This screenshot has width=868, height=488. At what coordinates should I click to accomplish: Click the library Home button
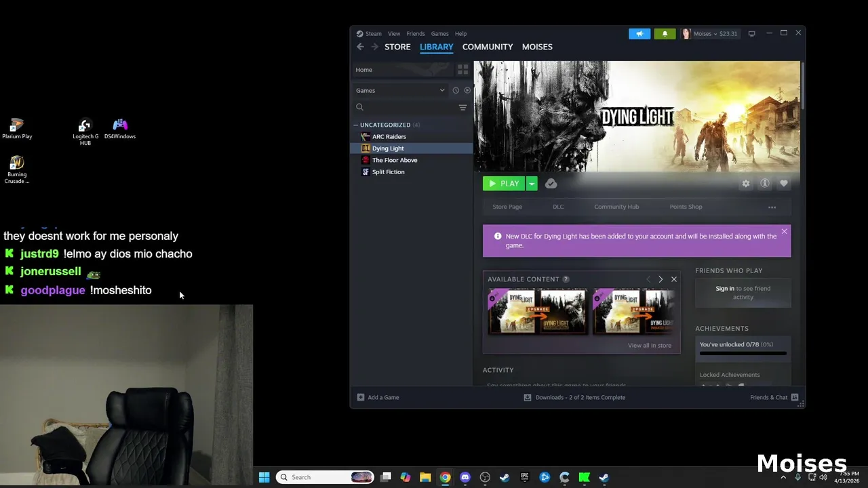tap(403, 70)
